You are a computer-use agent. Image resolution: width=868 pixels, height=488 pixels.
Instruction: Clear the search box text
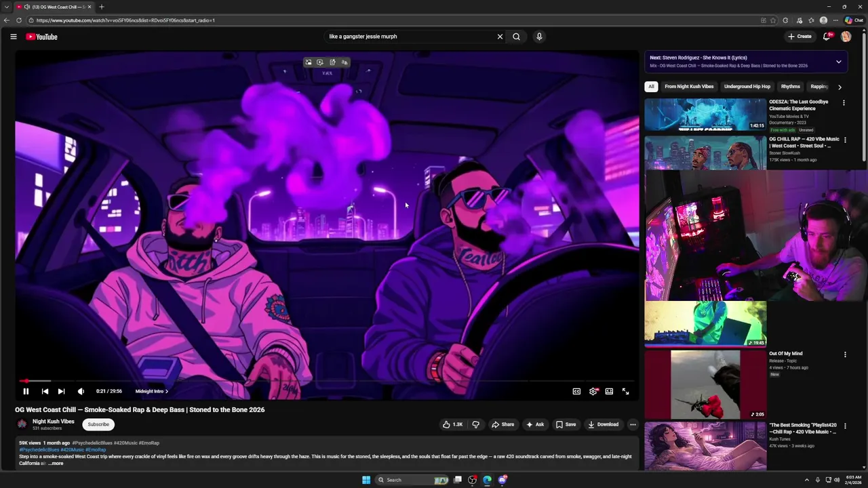coord(500,37)
